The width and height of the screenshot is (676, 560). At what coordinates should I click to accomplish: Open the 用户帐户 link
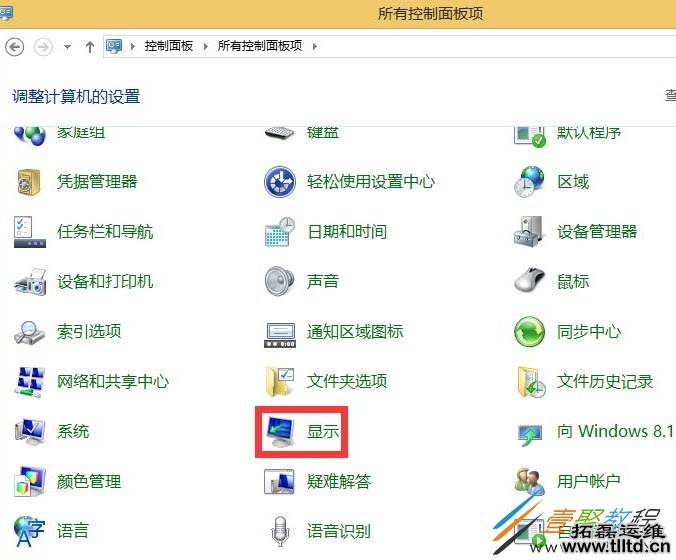[589, 482]
